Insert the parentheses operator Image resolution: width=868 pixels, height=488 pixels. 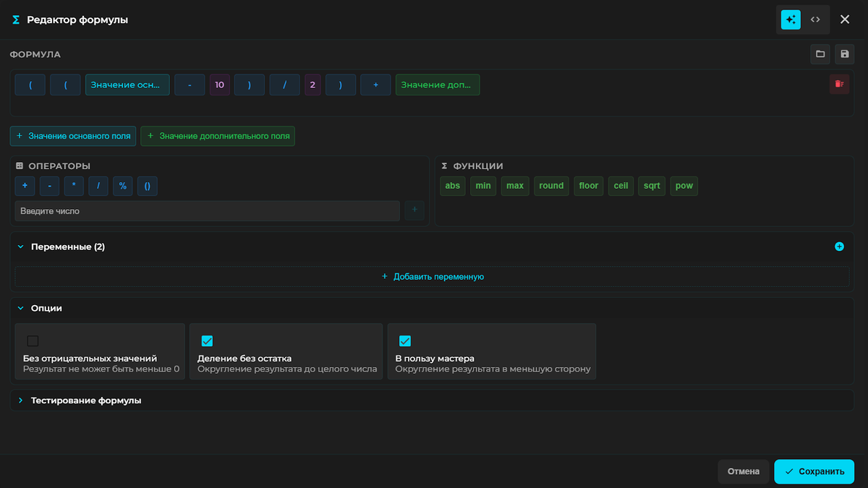(148, 186)
